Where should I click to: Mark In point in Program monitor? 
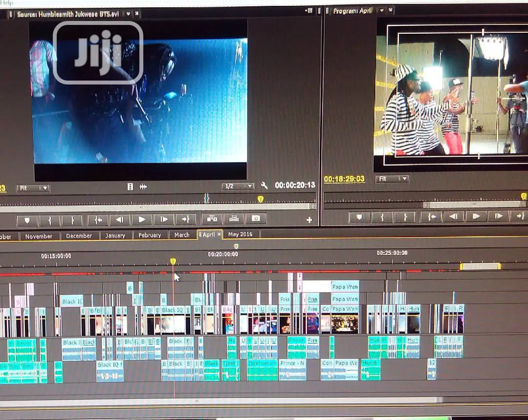[x=382, y=217]
